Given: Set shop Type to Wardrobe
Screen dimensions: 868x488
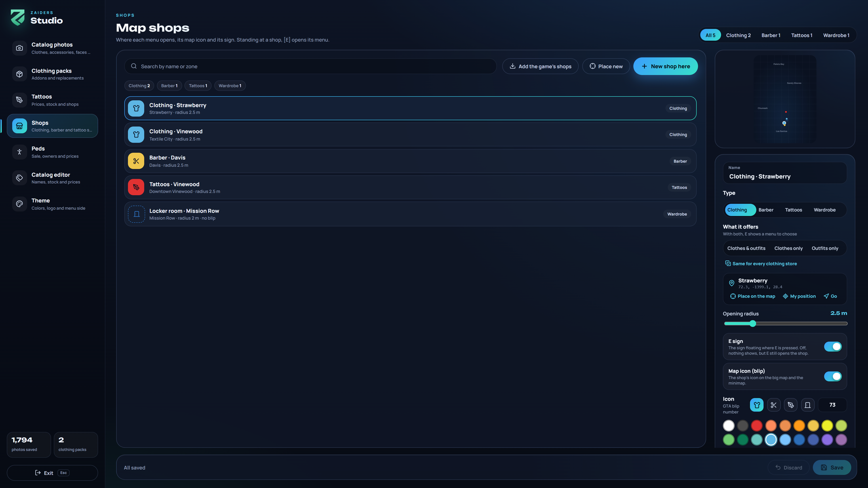Looking at the screenshot, I should point(825,210).
